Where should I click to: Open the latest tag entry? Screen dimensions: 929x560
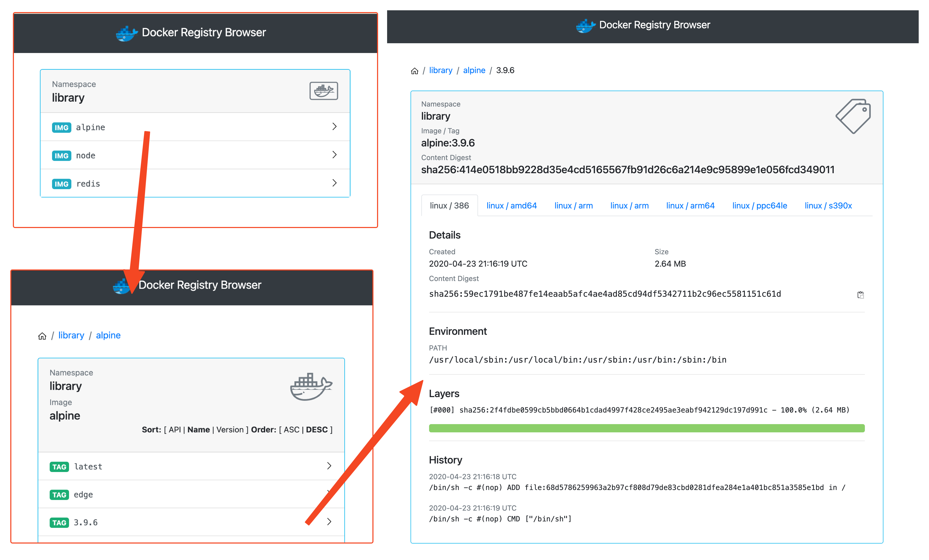click(x=191, y=466)
